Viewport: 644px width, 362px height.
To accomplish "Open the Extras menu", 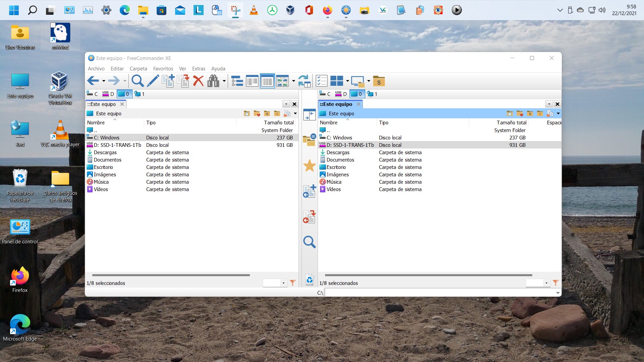I will [199, 68].
